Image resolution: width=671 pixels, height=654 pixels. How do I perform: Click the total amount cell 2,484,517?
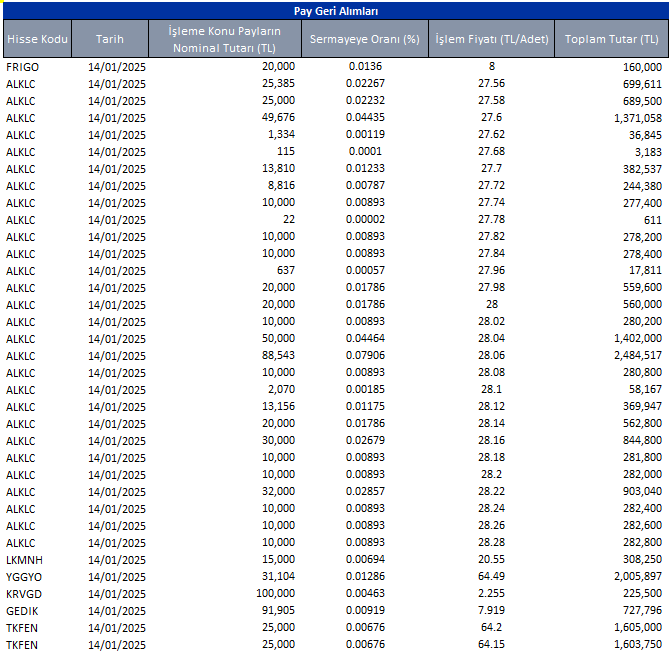click(x=632, y=355)
